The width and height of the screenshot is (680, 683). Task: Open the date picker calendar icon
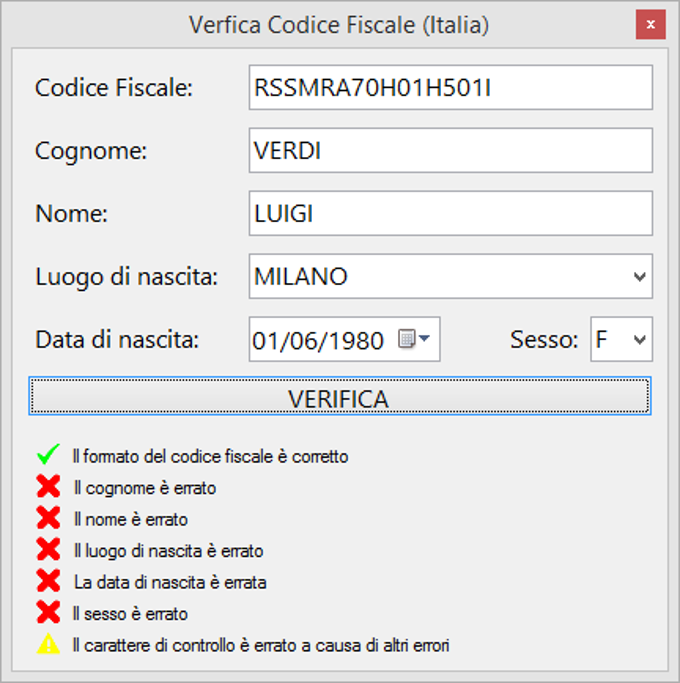(413, 338)
